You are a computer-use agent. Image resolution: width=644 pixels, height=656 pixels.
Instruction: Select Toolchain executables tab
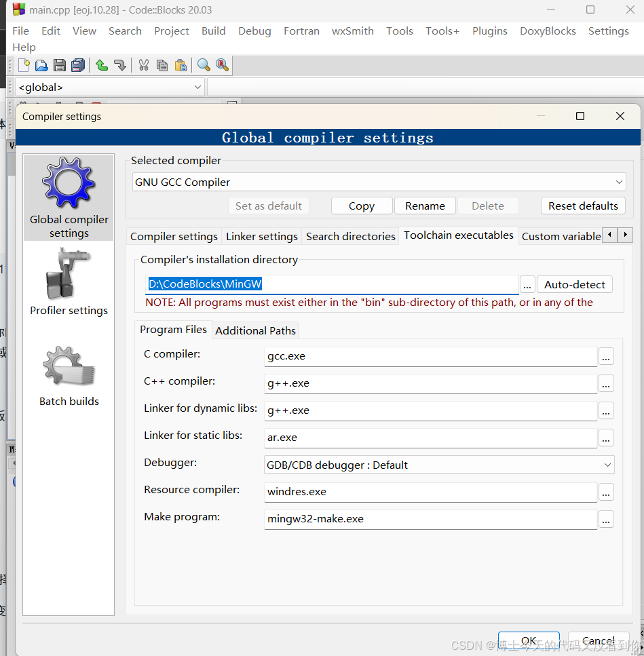[x=459, y=235]
